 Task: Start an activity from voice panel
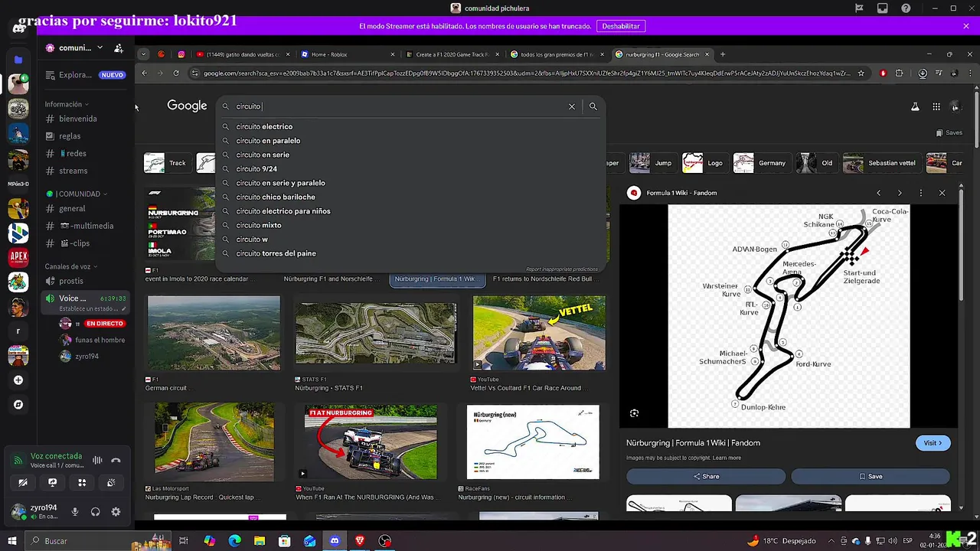82,482
